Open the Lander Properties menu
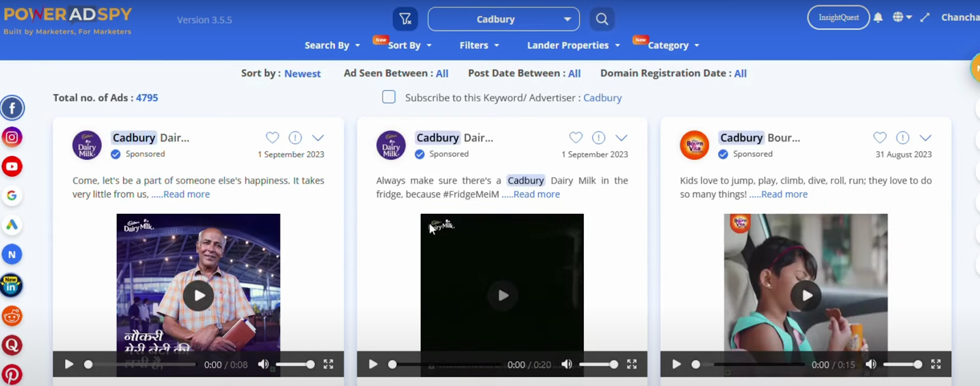Image resolution: width=980 pixels, height=386 pixels. click(x=574, y=45)
